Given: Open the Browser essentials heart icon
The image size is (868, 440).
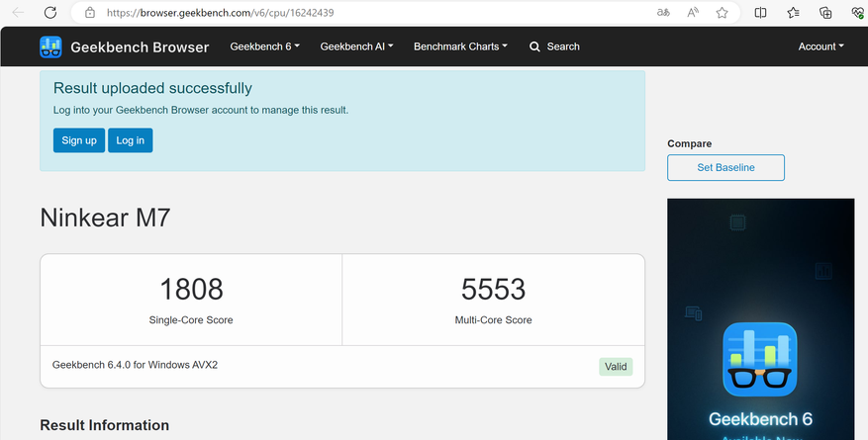Looking at the screenshot, I should point(857,12).
